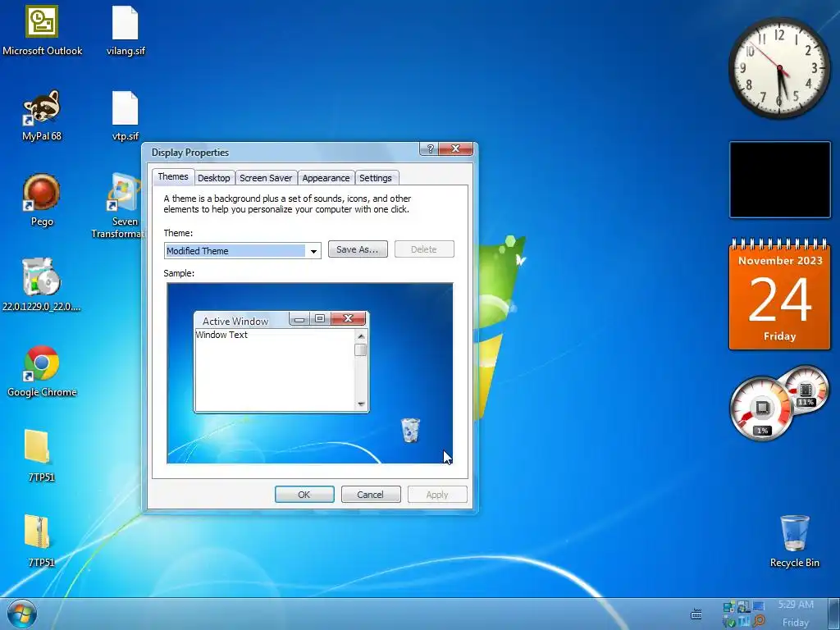Click the network computers tray icon
This screenshot has height=630, width=840.
(729, 606)
